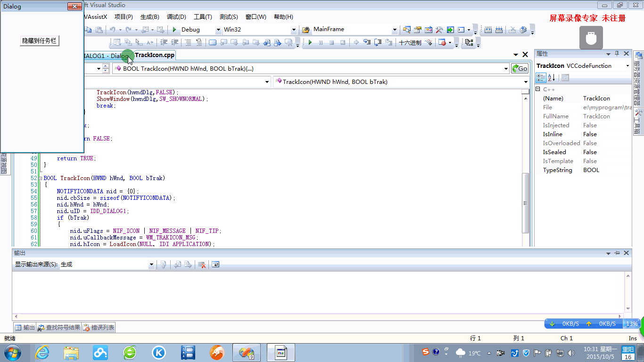Open the 项目(P) Project menu
The height and width of the screenshot is (362, 644).
(124, 17)
